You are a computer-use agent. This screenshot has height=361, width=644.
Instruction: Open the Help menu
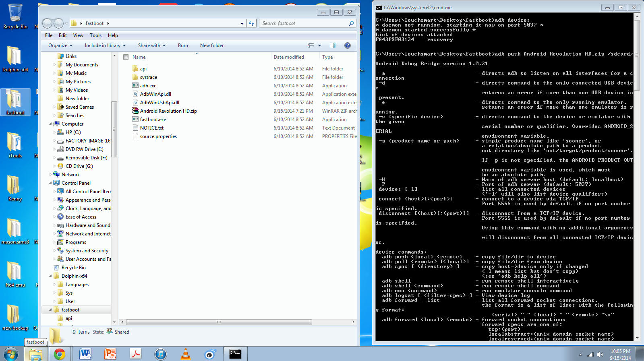pyautogui.click(x=113, y=35)
